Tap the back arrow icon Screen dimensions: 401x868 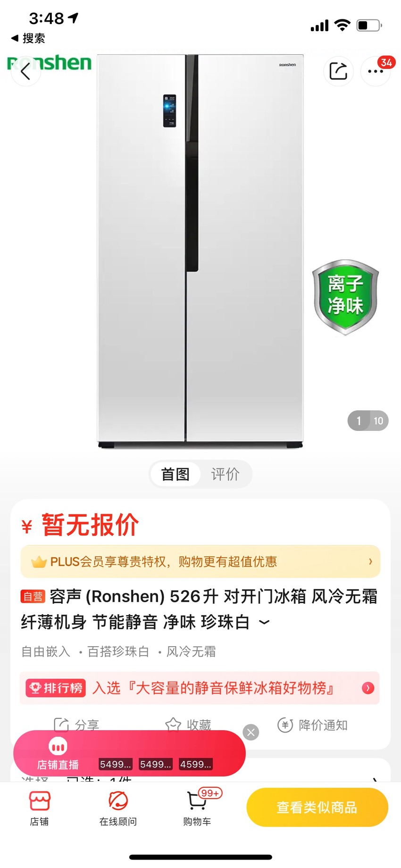coord(25,71)
